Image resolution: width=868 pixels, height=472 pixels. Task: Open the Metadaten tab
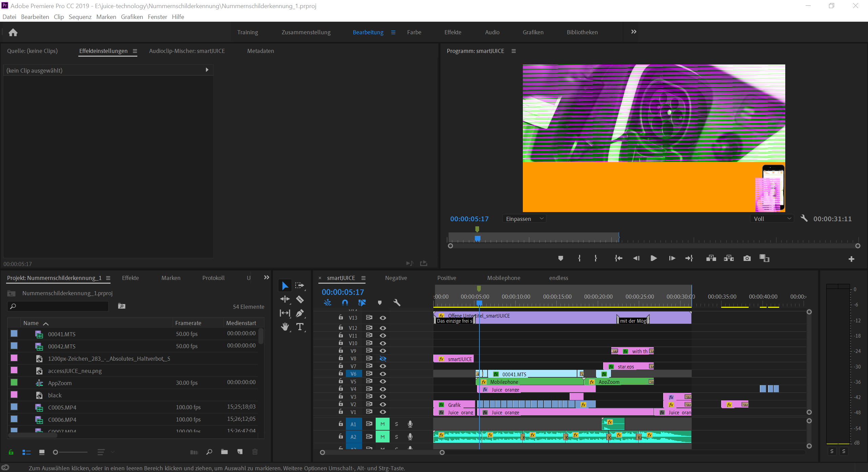260,51
